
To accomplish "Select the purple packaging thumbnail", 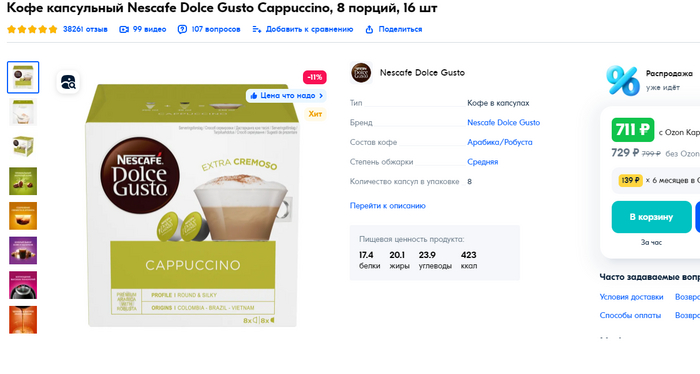I will [x=23, y=250].
